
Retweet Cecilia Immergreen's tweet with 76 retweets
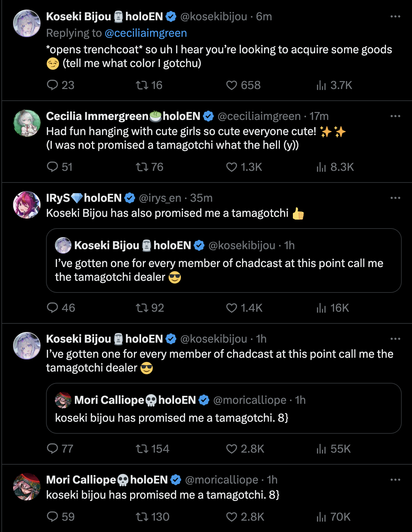click(x=149, y=167)
